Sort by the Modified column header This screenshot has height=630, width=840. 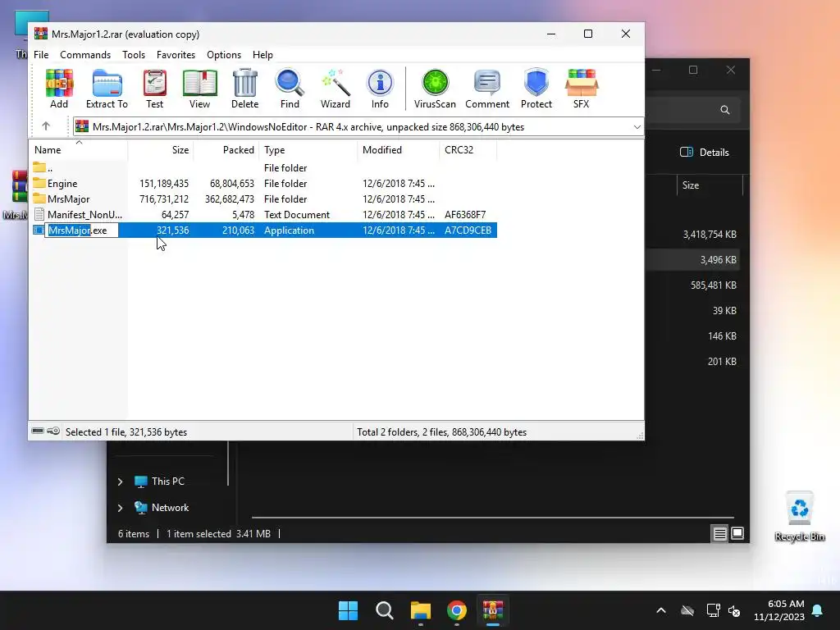coord(398,150)
